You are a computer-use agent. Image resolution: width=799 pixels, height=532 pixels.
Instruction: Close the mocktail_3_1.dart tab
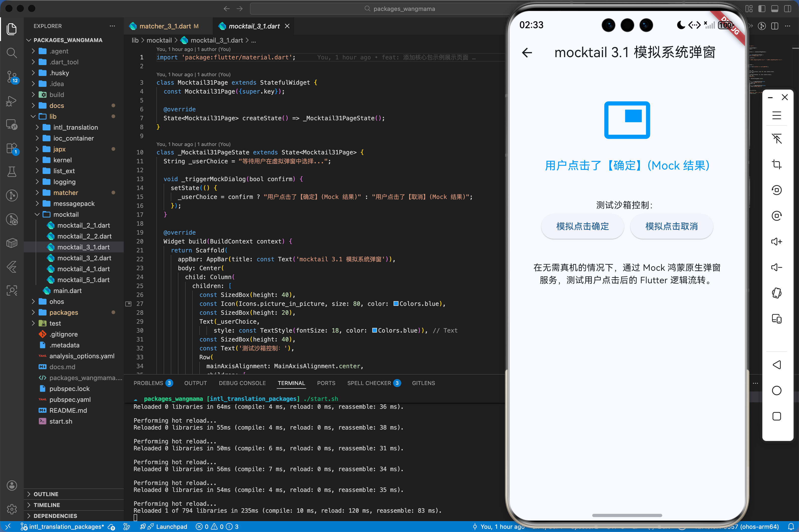coord(287,26)
